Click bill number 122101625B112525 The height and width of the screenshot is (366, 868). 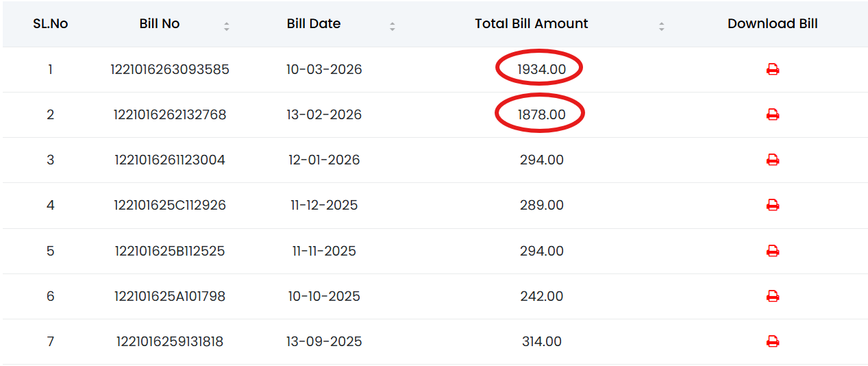(x=170, y=251)
